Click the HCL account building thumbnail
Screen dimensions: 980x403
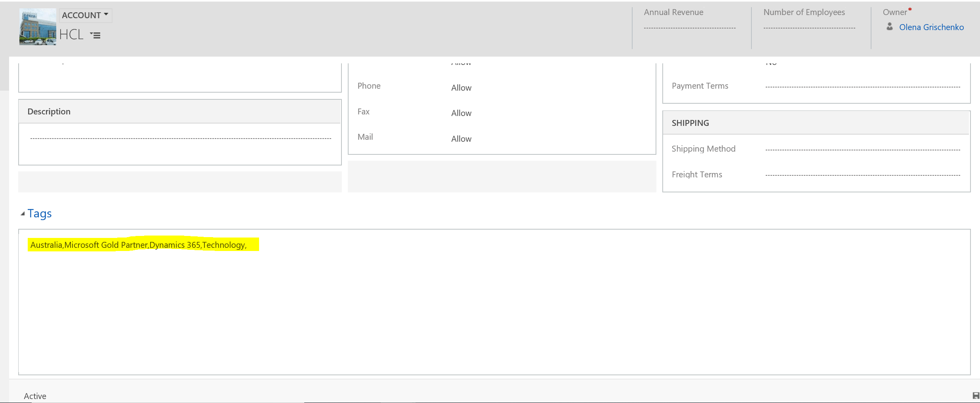pyautogui.click(x=38, y=27)
